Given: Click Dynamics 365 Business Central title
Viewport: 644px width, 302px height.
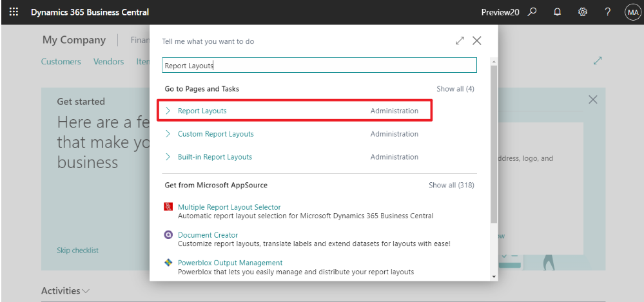Looking at the screenshot, I should 90,12.
